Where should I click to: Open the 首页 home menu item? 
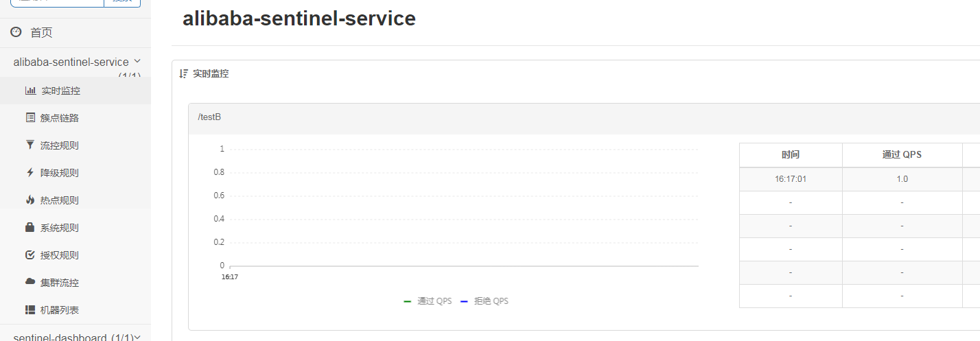41,33
